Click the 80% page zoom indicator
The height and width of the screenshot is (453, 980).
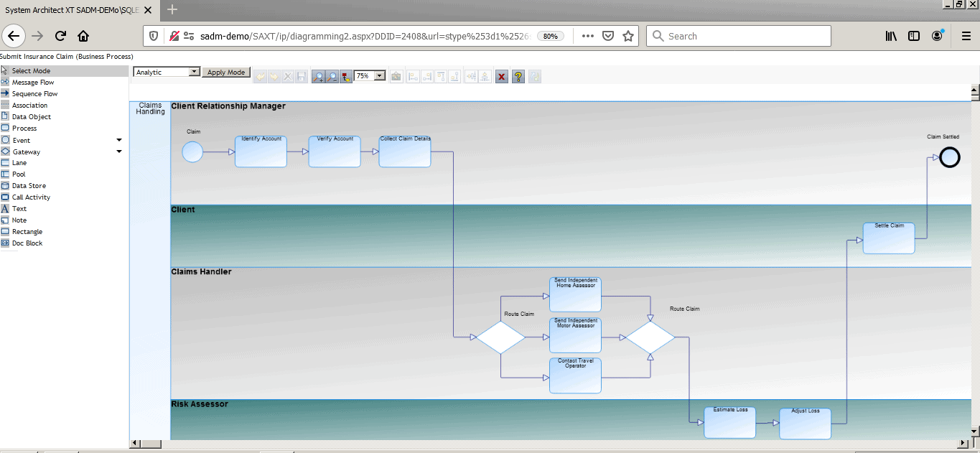tap(550, 36)
